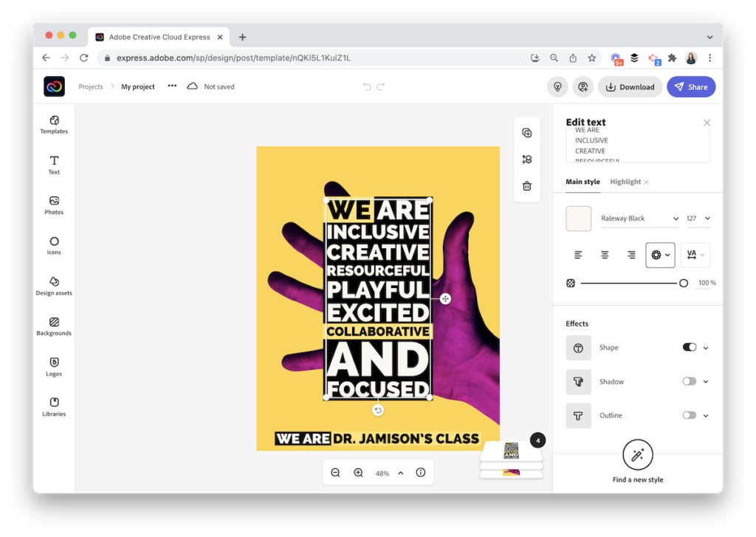Select the Main style tab
The height and width of the screenshot is (537, 756).
[583, 182]
